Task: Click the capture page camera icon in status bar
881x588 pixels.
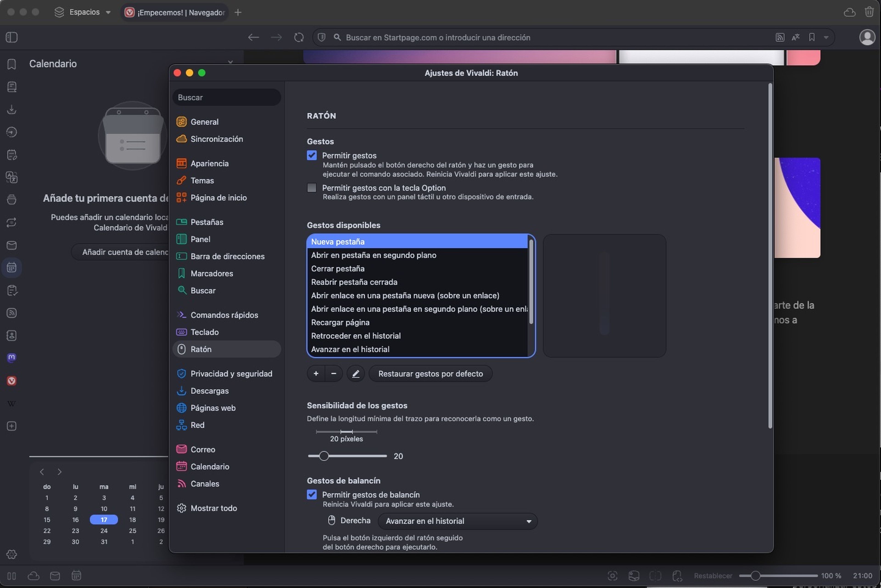Action: [612, 576]
